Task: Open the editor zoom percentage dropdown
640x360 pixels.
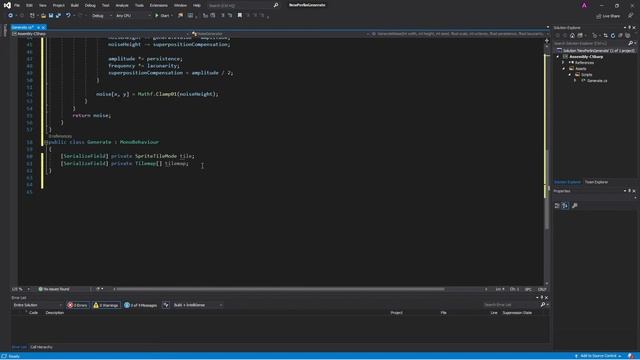Action: click(x=21, y=289)
